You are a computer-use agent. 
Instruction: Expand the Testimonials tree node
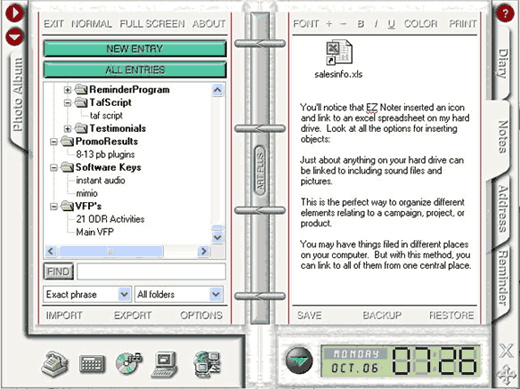pos(68,128)
